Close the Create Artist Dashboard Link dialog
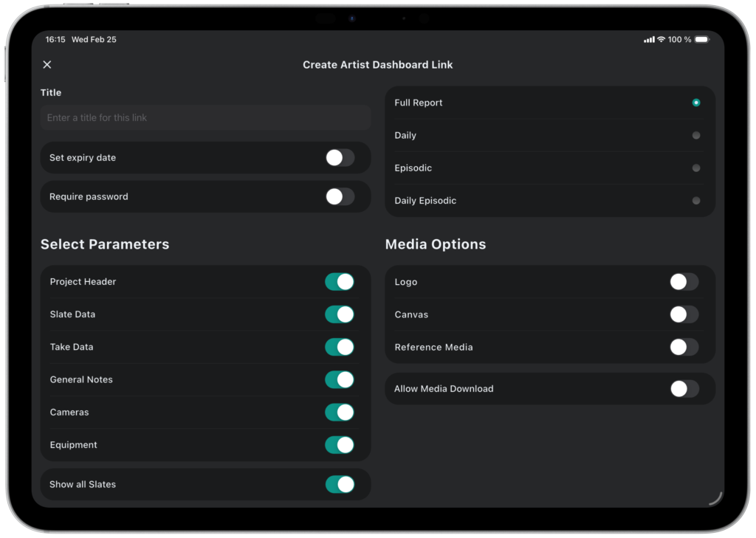This screenshot has height=538, width=756. click(x=47, y=65)
